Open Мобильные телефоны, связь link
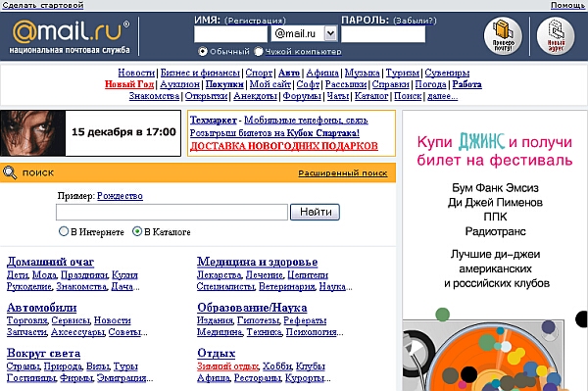588x391 pixels. (x=306, y=121)
